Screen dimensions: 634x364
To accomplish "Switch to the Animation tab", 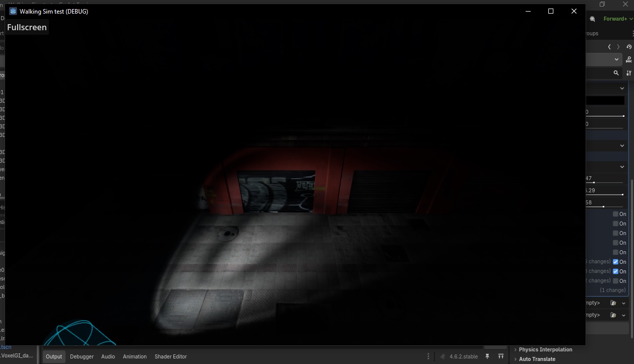I will pos(135,356).
